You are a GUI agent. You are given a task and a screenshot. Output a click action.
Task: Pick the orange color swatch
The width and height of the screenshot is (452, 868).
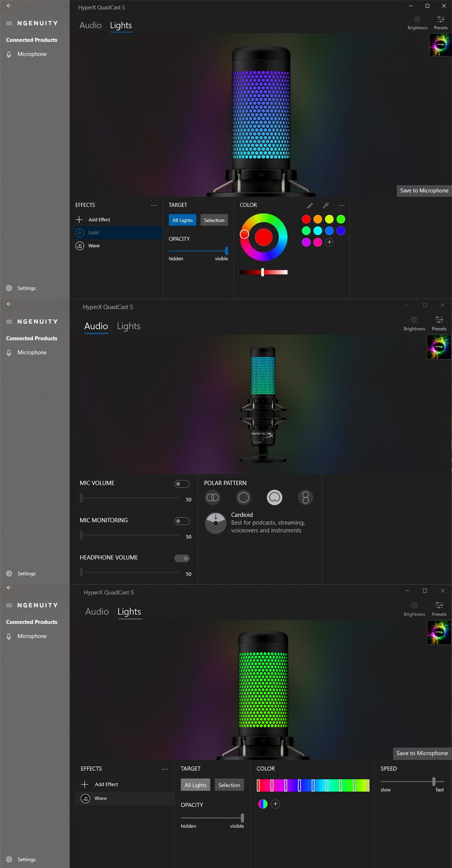(318, 219)
